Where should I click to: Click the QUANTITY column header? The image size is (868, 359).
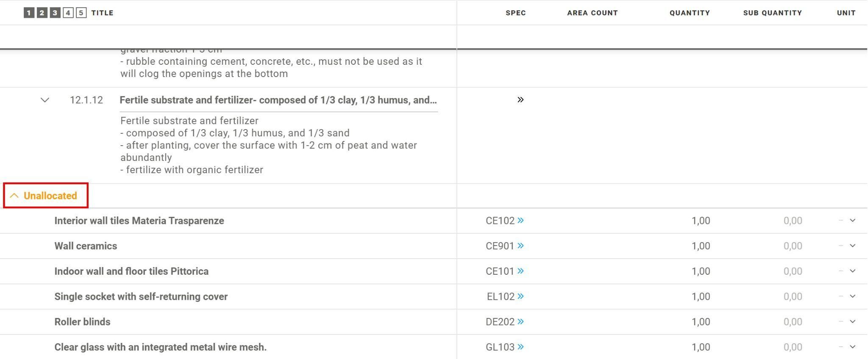[x=690, y=13]
